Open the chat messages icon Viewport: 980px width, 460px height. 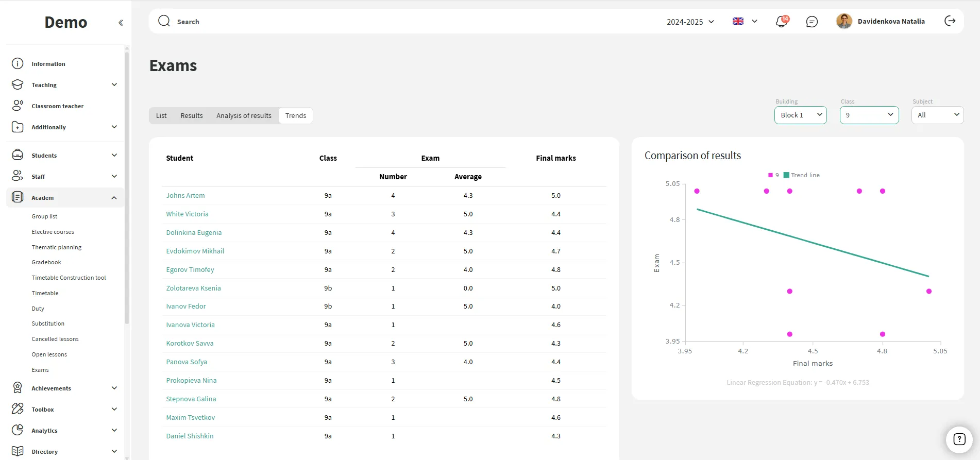[x=812, y=22]
